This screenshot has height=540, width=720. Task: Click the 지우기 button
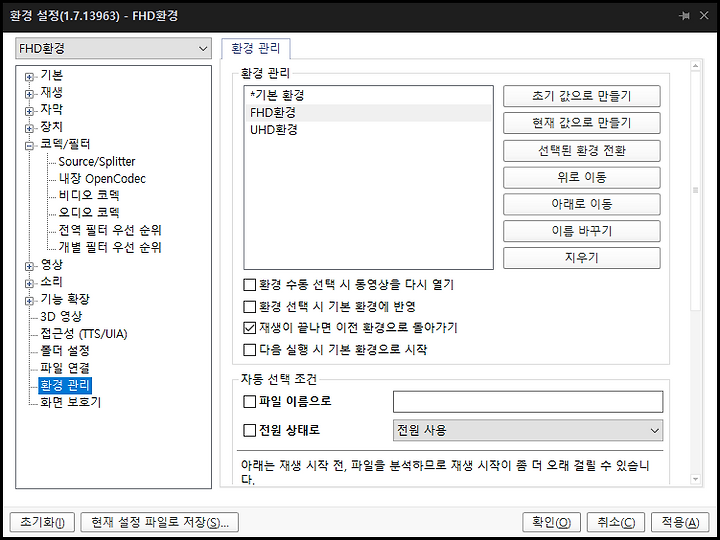click(x=582, y=258)
